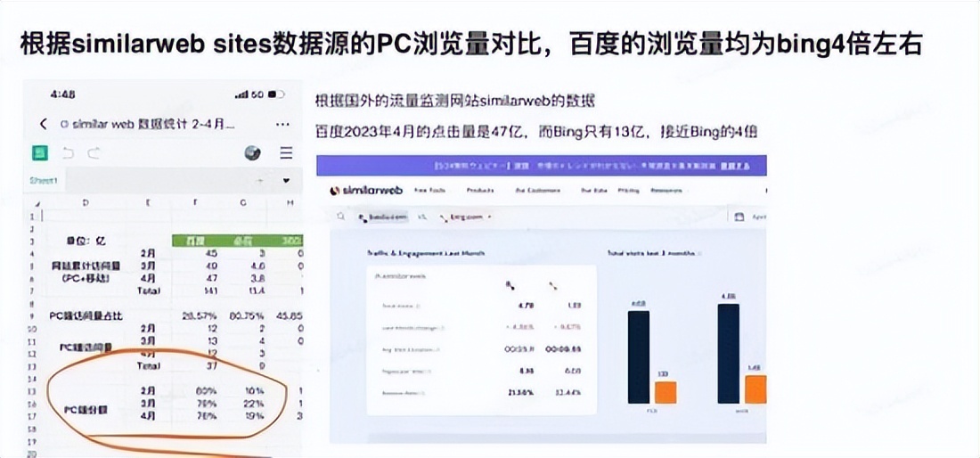The width and height of the screenshot is (980, 458).
Task: Click the bing site icon in table header
Action: click(553, 286)
